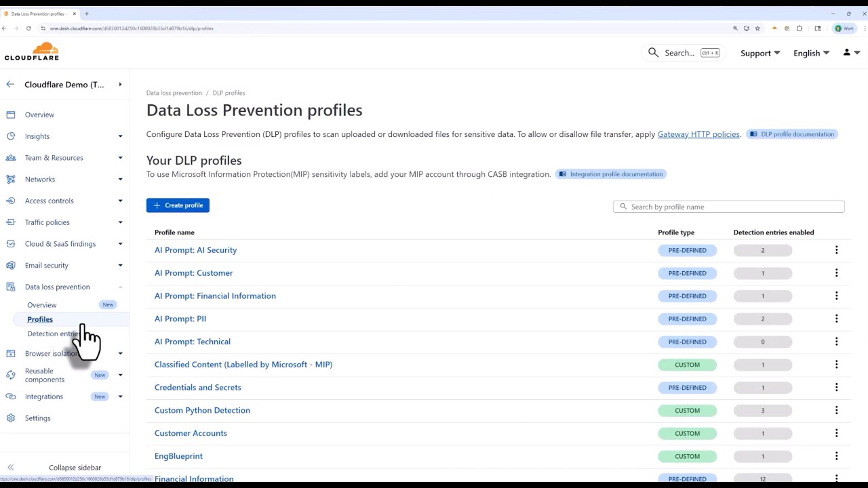Click the Traffic policies sidebar icon
This screenshot has height=488, width=868.
click(x=11, y=222)
